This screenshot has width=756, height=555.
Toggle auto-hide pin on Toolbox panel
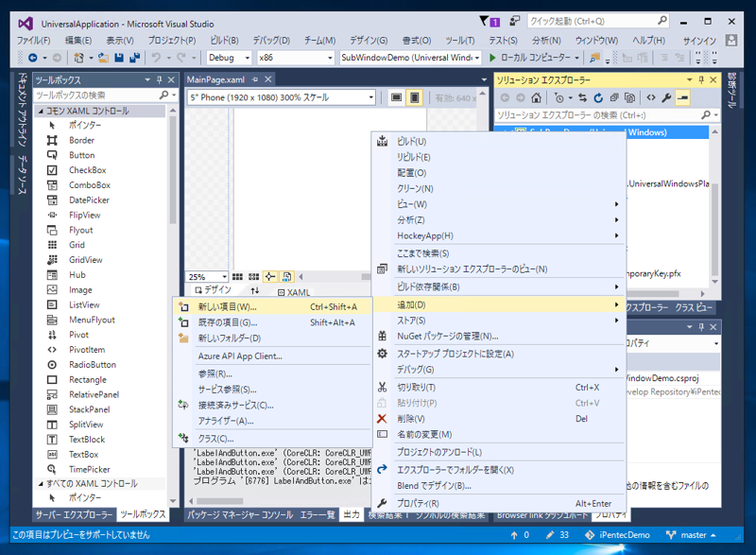click(x=159, y=79)
